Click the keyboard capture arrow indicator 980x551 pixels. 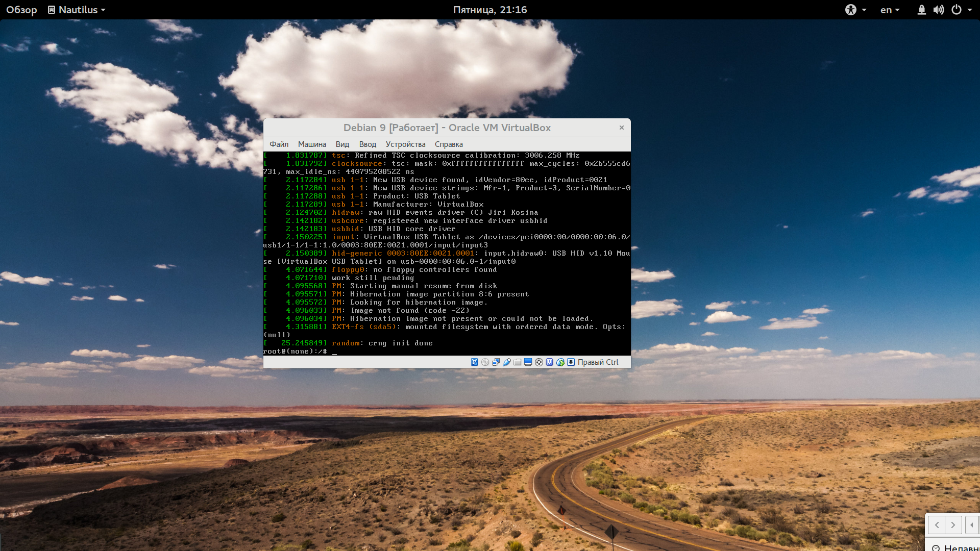(571, 362)
